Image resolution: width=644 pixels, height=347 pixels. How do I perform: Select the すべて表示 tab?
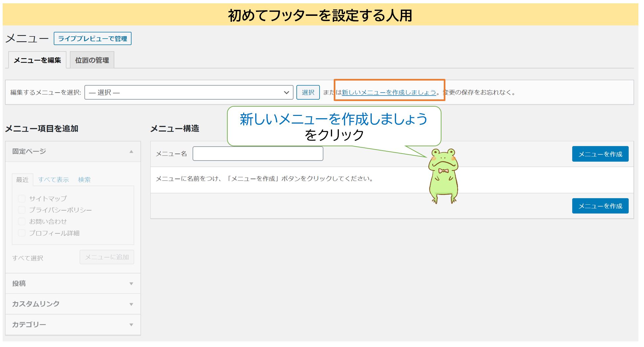tap(54, 180)
